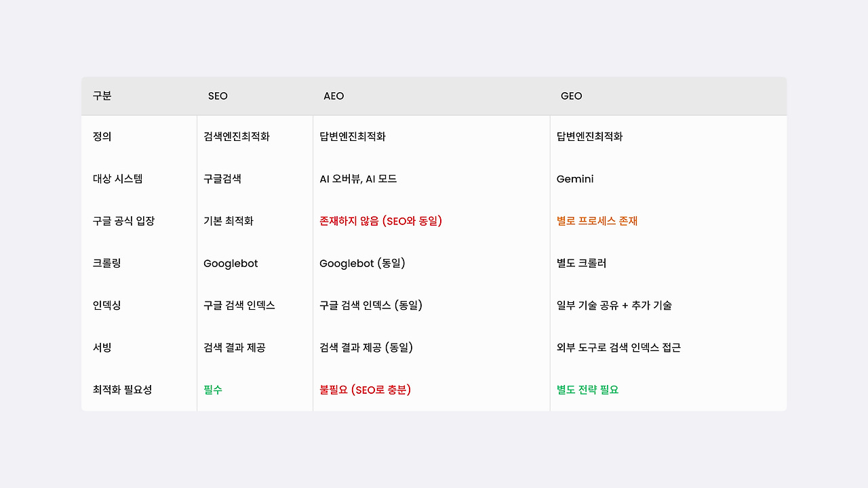Viewport: 868px width, 488px height.
Task: Select the 구글 공식 입장 row label
Action: tap(123, 221)
